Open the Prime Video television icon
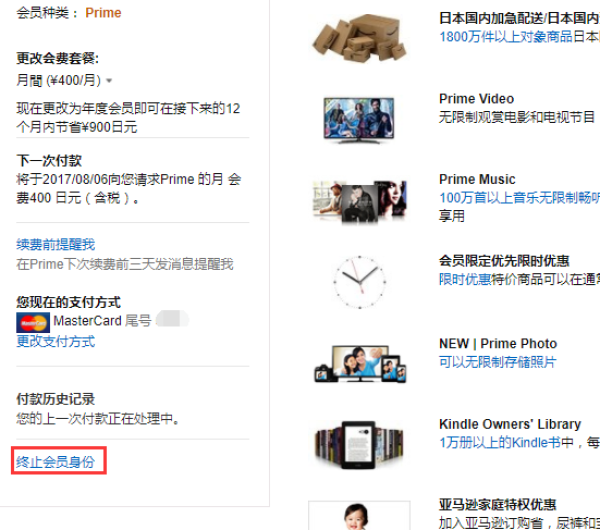The image size is (600, 530). coord(359,120)
